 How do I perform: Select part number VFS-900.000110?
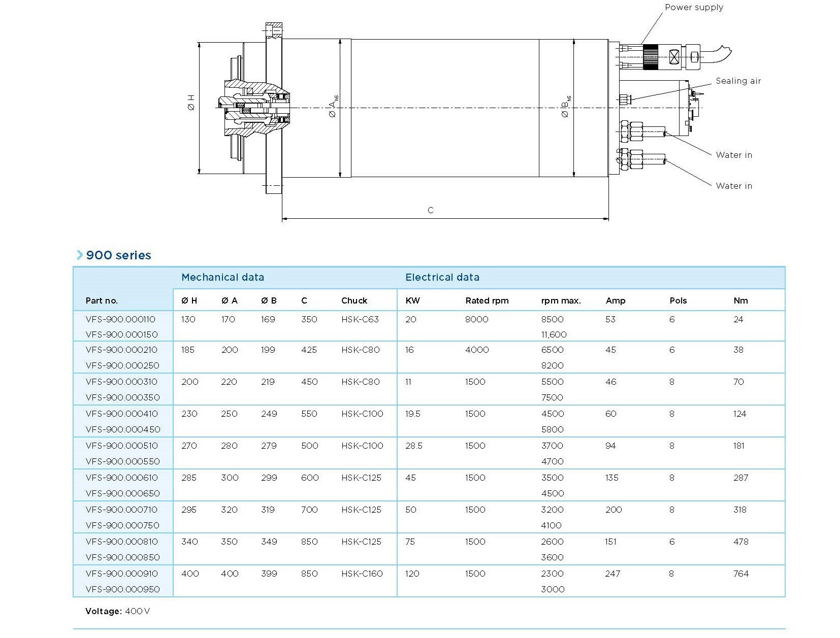[120, 319]
